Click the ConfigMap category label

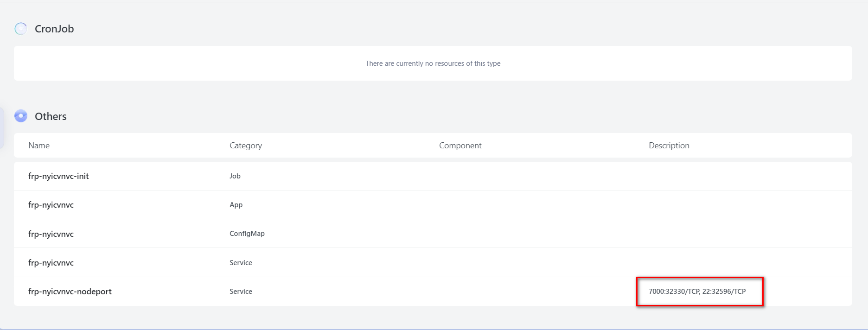pos(247,234)
